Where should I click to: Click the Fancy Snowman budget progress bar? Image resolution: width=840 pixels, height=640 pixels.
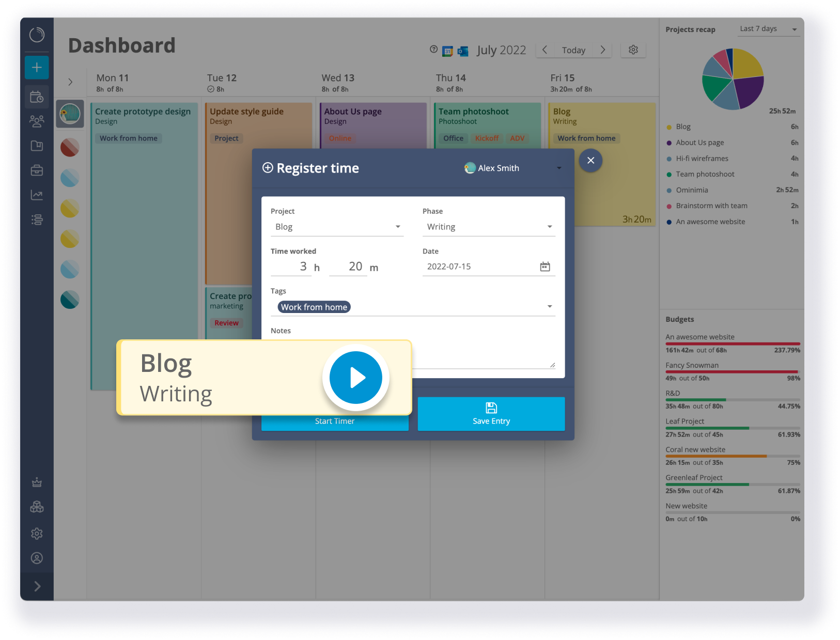point(733,371)
